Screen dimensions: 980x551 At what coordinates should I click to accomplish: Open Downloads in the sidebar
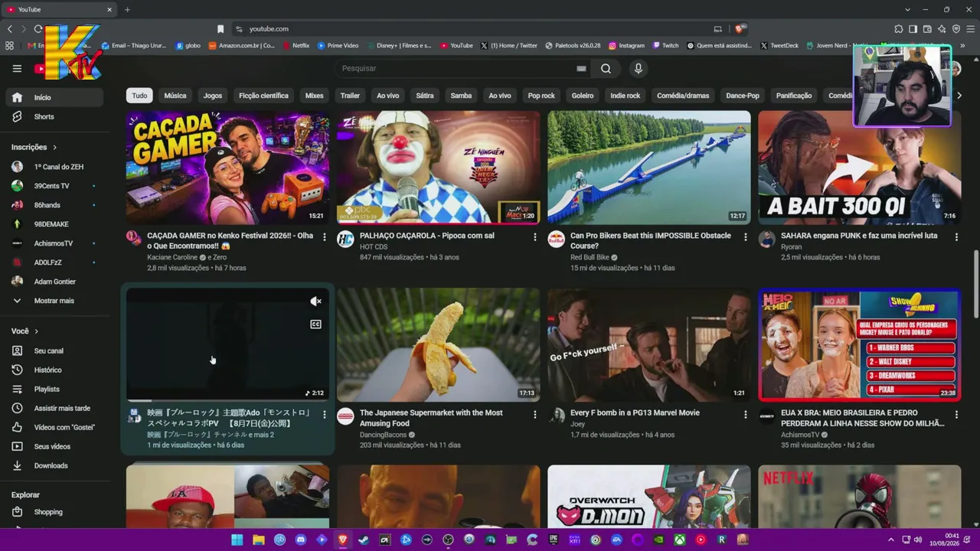coord(54,465)
